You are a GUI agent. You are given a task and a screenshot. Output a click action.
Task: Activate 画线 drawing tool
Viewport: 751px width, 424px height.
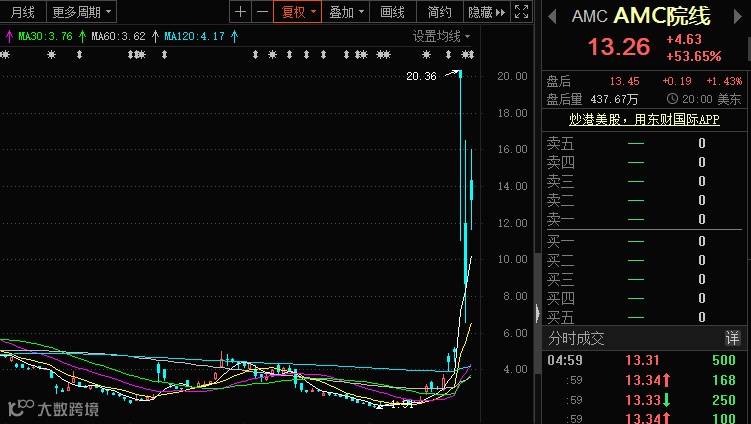pos(392,12)
